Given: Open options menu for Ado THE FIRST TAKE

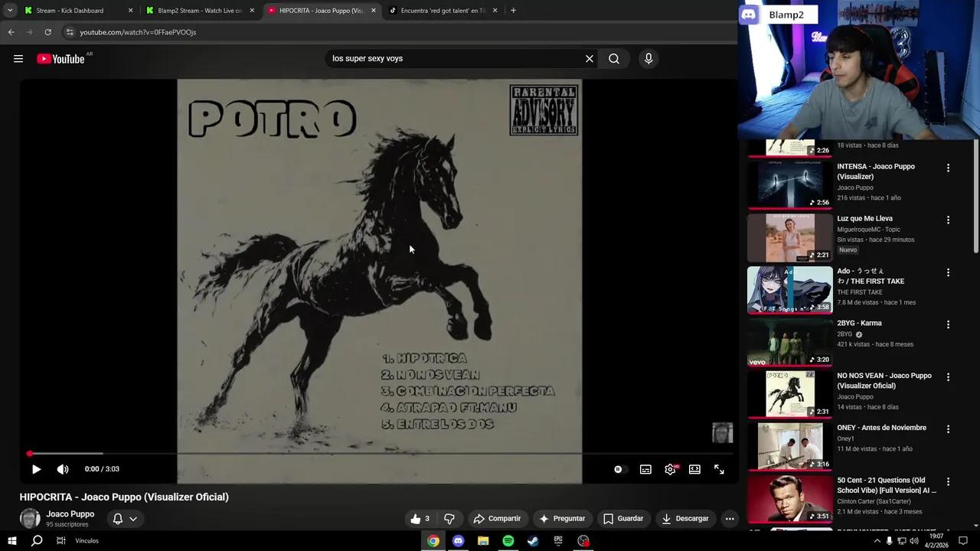Looking at the screenshot, I should pyautogui.click(x=948, y=272).
